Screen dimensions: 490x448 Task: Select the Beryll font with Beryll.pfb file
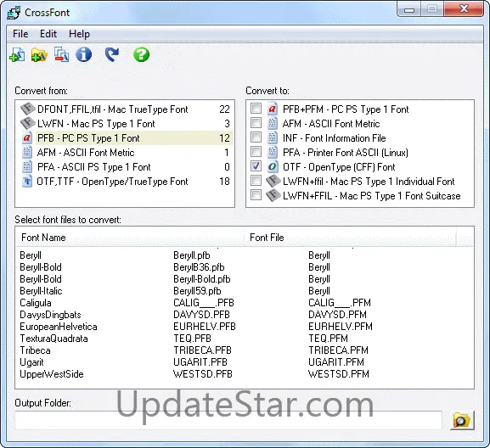[245, 255]
